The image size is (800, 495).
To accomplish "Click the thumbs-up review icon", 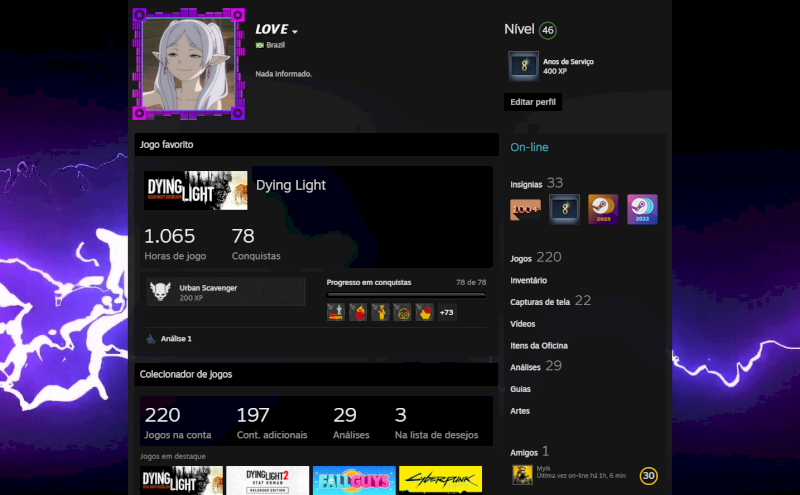I will click(151, 339).
